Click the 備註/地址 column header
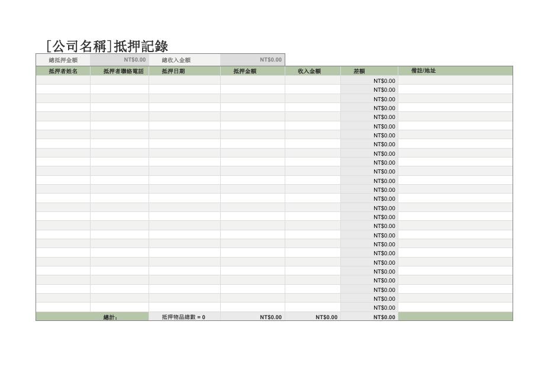554x392 pixels. click(x=455, y=70)
